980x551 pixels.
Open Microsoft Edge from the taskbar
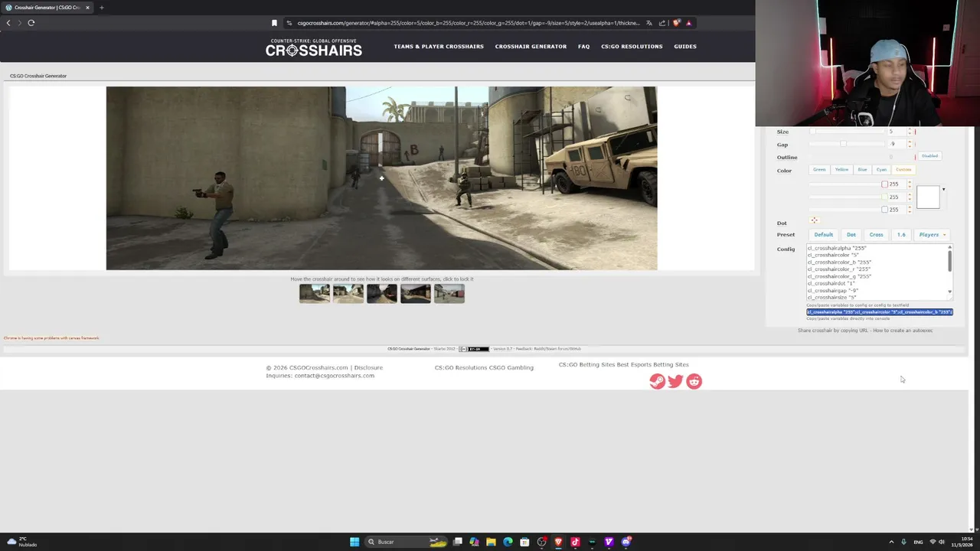pyautogui.click(x=508, y=542)
